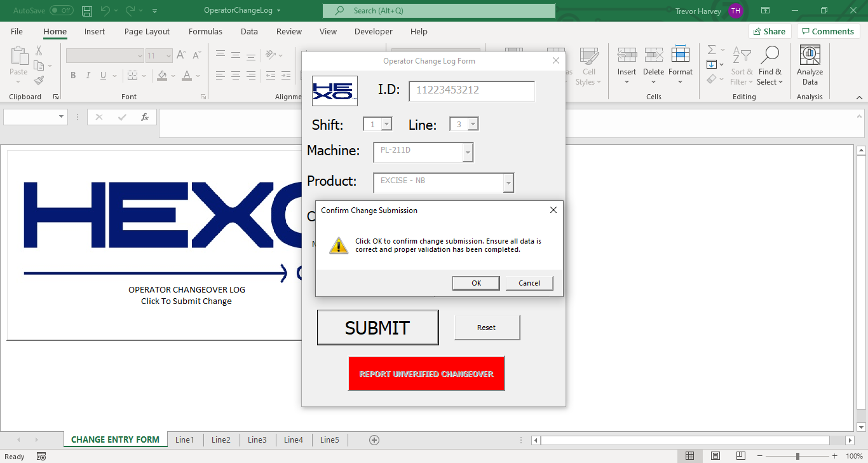The height and width of the screenshot is (463, 868).
Task: Click the formula bar Enter checkmark icon
Action: 122,117
